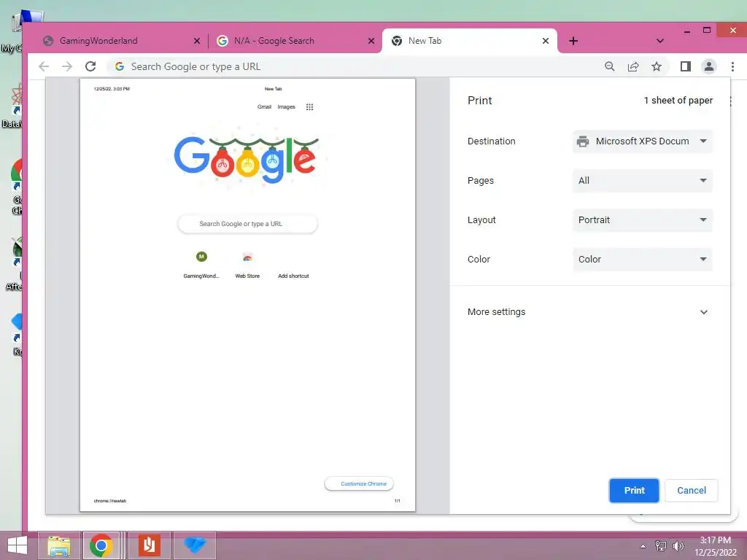Click the preview's Search Google box
Viewport: 747px width, 560px height.
coord(247,224)
